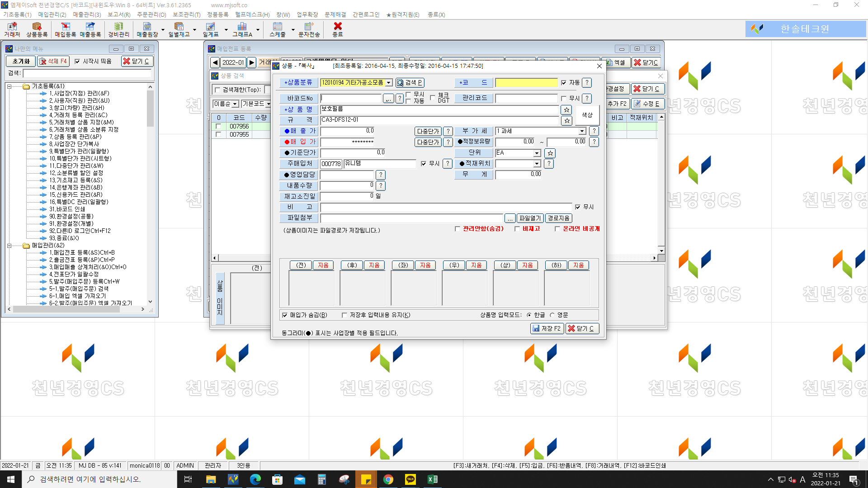Open the 부가세 tax dropdown

(582, 131)
